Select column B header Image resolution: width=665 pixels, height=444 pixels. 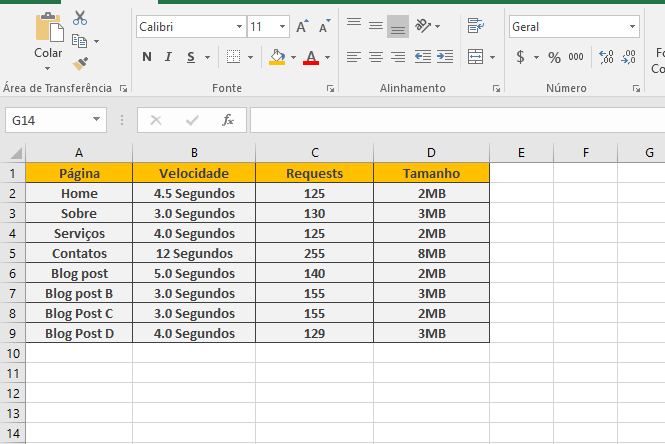click(x=194, y=153)
